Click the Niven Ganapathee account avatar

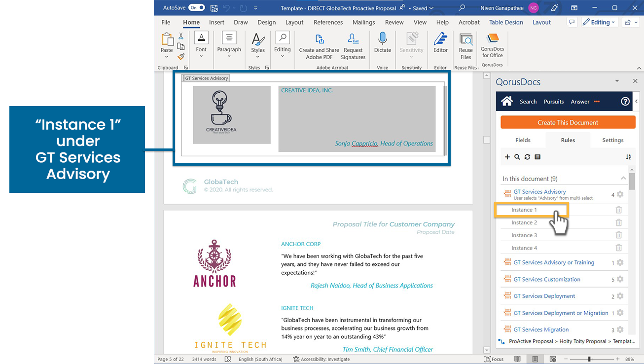(x=533, y=8)
